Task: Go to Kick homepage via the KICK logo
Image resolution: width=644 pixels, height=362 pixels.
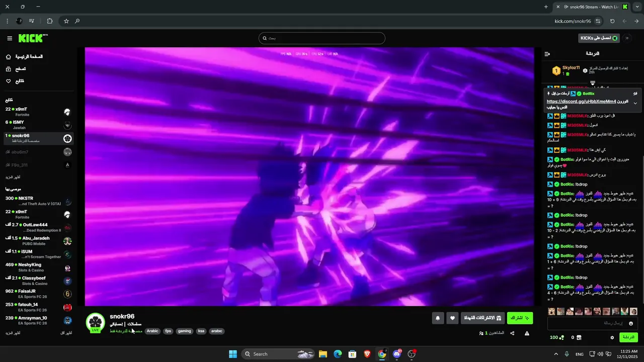Action: pyautogui.click(x=33, y=38)
